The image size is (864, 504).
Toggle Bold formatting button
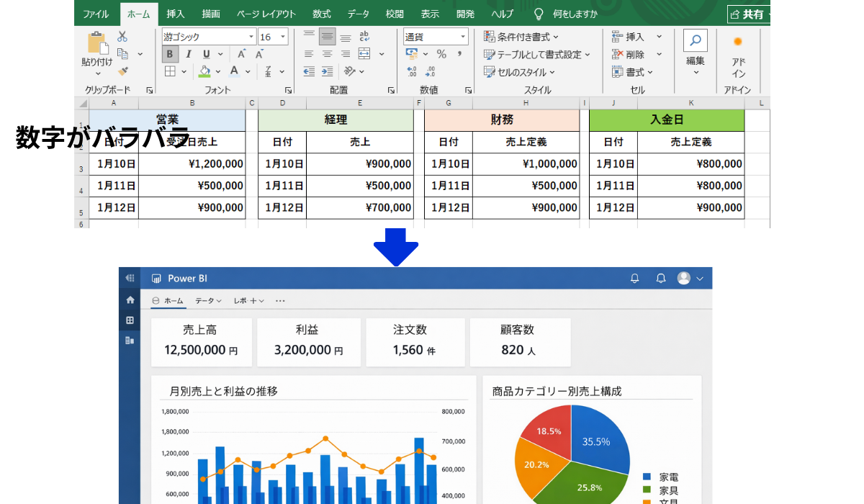click(x=170, y=54)
